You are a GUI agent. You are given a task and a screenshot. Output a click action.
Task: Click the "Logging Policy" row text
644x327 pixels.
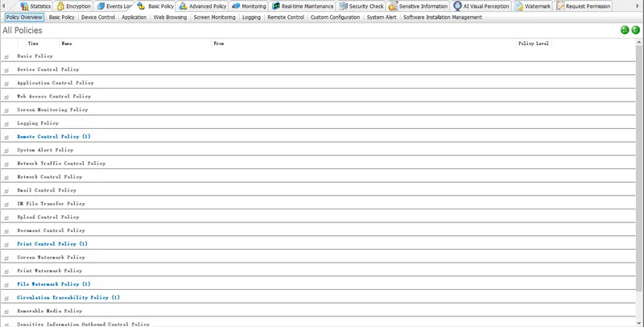click(x=38, y=123)
